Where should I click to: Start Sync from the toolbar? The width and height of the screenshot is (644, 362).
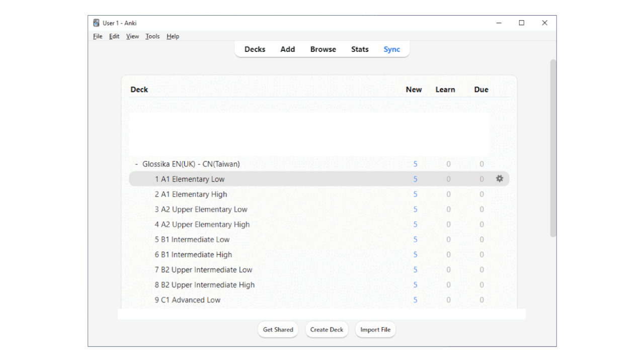(392, 49)
